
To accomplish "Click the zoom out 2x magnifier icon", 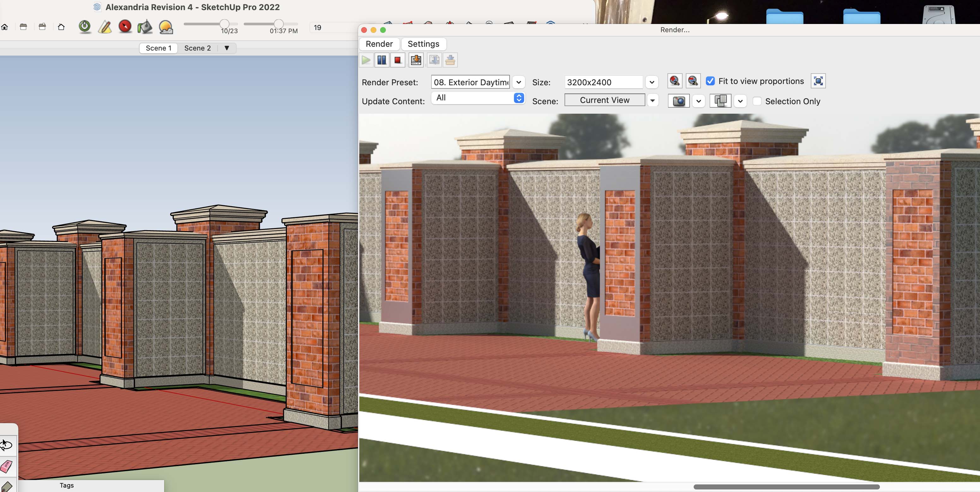I will 693,81.
